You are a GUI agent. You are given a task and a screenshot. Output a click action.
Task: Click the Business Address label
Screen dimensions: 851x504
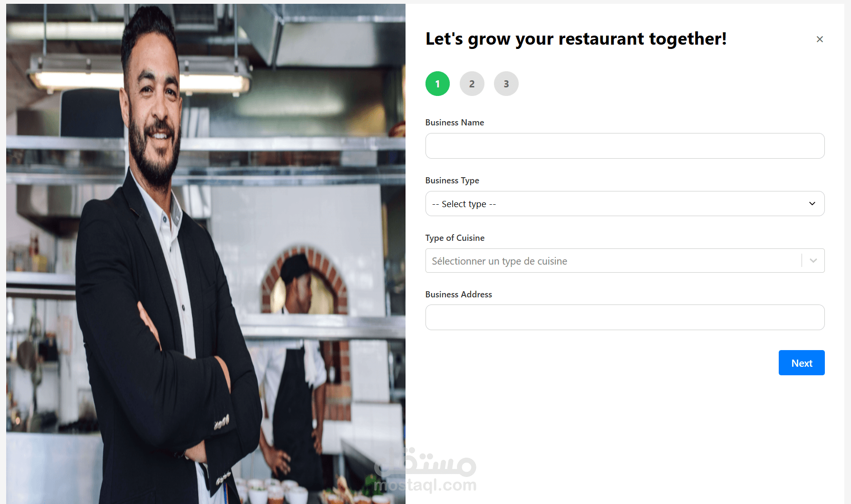(x=459, y=295)
